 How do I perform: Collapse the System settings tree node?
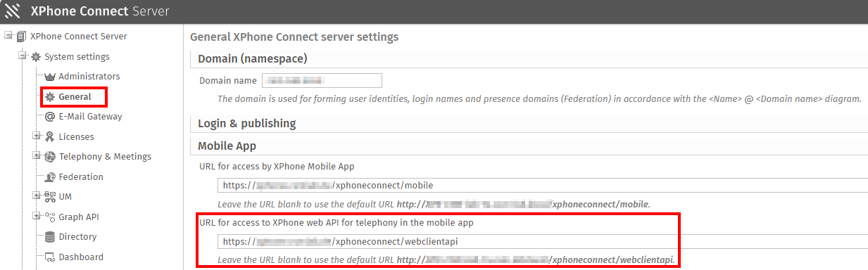(x=23, y=56)
